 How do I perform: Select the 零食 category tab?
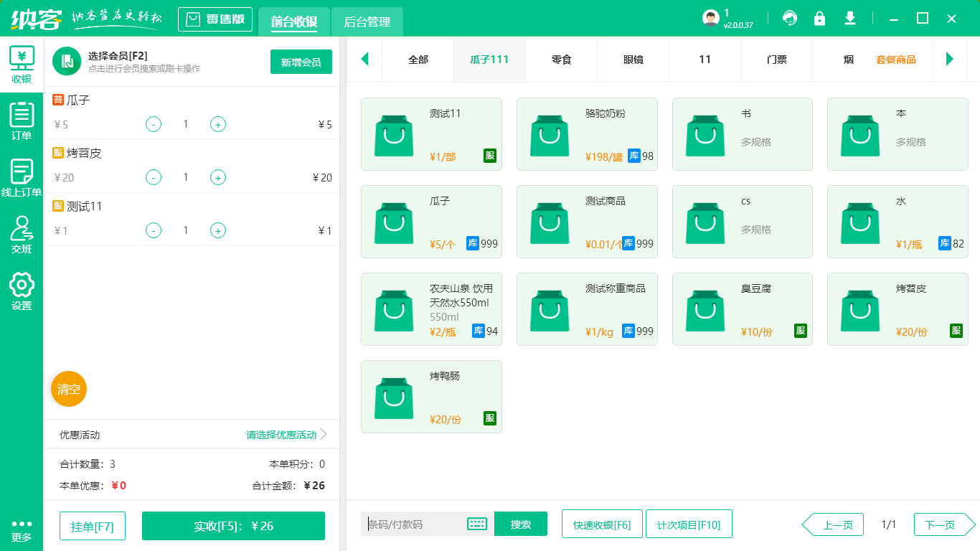coord(562,60)
